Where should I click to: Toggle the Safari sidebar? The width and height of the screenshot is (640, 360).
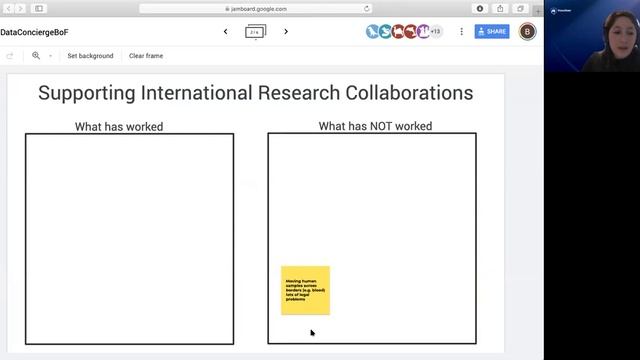tap(39, 9)
